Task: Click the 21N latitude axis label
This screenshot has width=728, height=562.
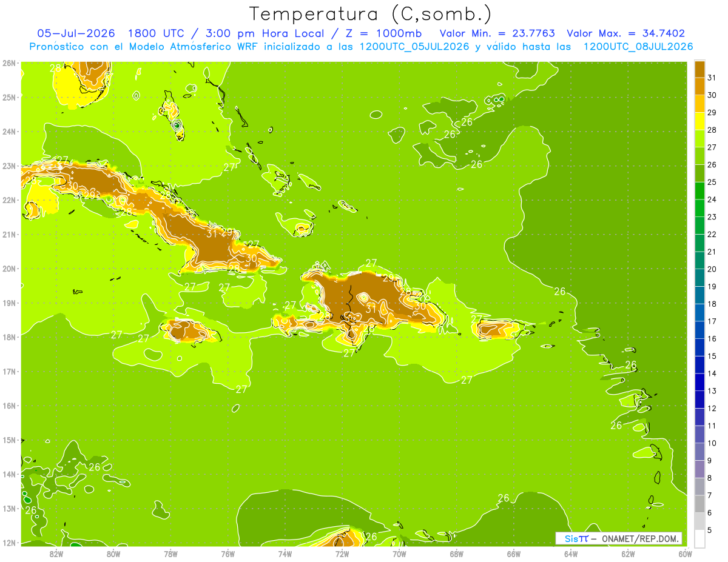Action: pyautogui.click(x=9, y=235)
